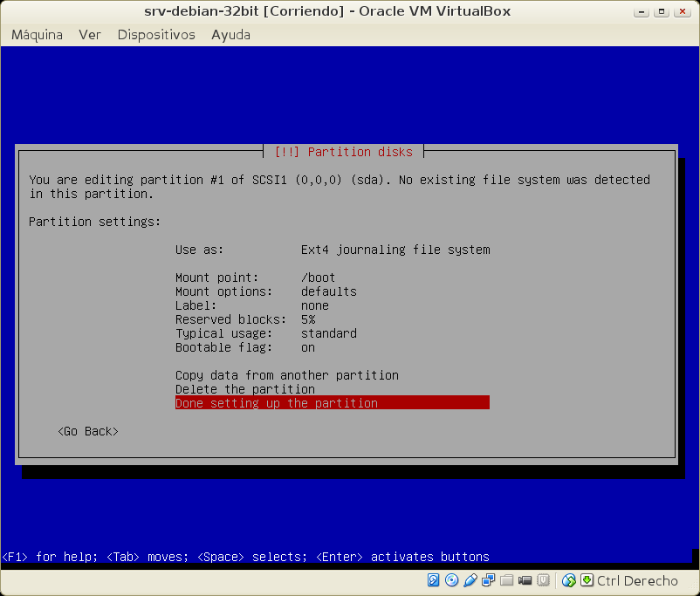This screenshot has width=700, height=596.
Task: Click the Go Back button
Action: tap(87, 431)
